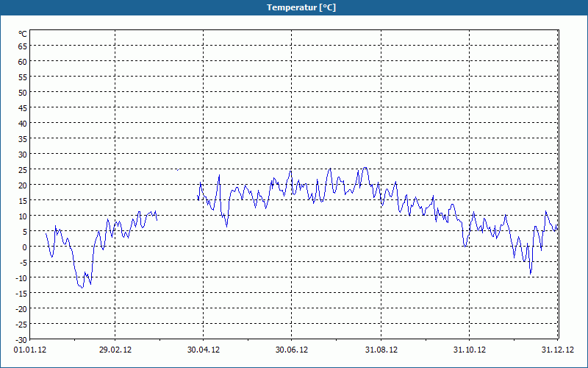Viewport: 588px width, 368px height.
Task: Click the 55 value on the temperature axis
Action: 23,77
